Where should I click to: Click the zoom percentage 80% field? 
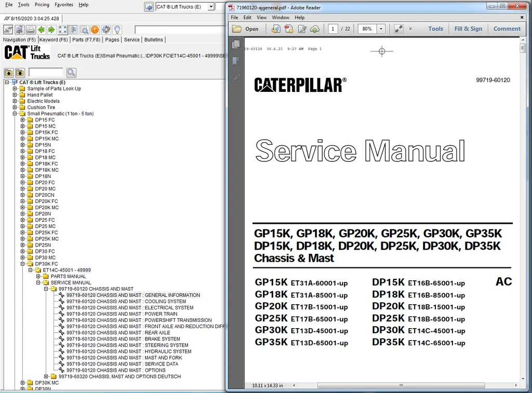click(367, 29)
